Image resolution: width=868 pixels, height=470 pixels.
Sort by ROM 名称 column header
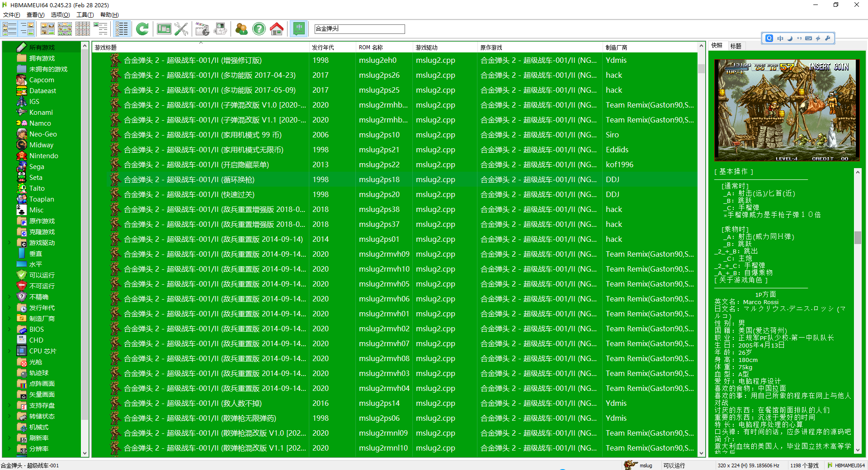click(385, 47)
